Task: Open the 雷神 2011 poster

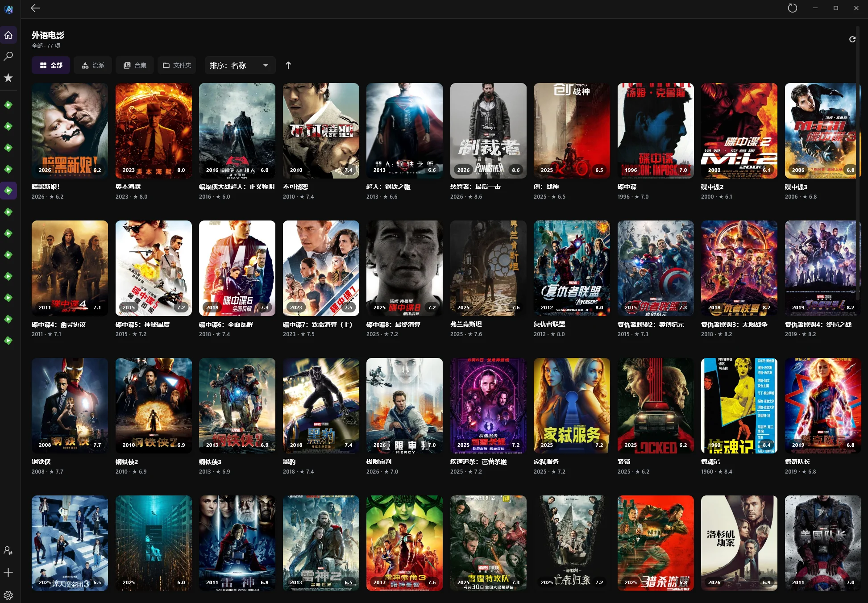Action: (237, 543)
